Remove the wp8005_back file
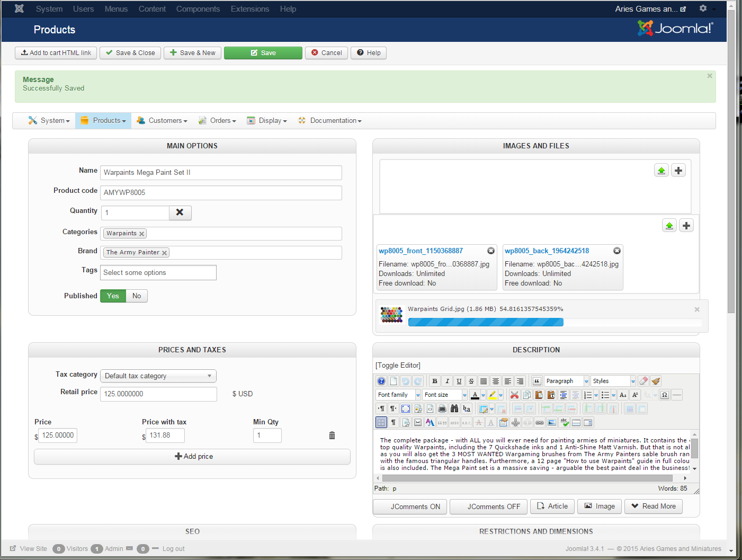 tap(617, 251)
